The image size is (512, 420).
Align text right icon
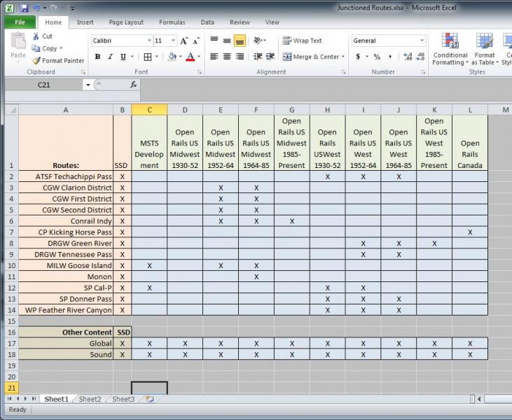pyautogui.click(x=240, y=57)
